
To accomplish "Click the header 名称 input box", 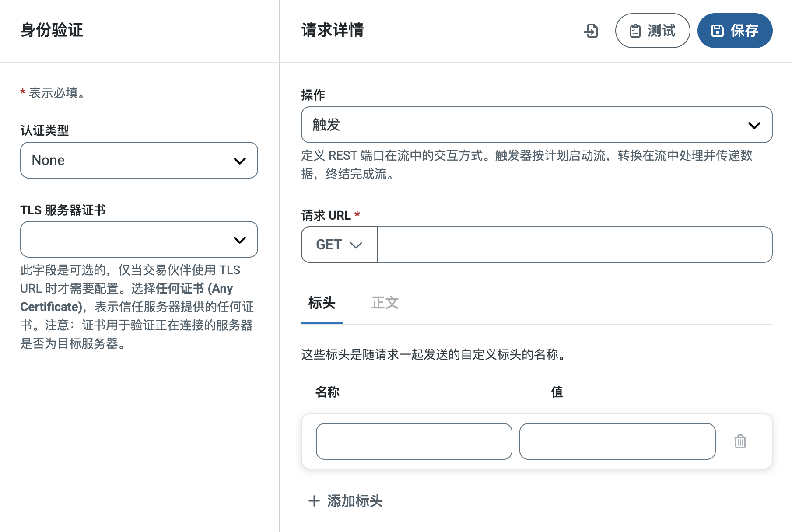I will tap(414, 441).
